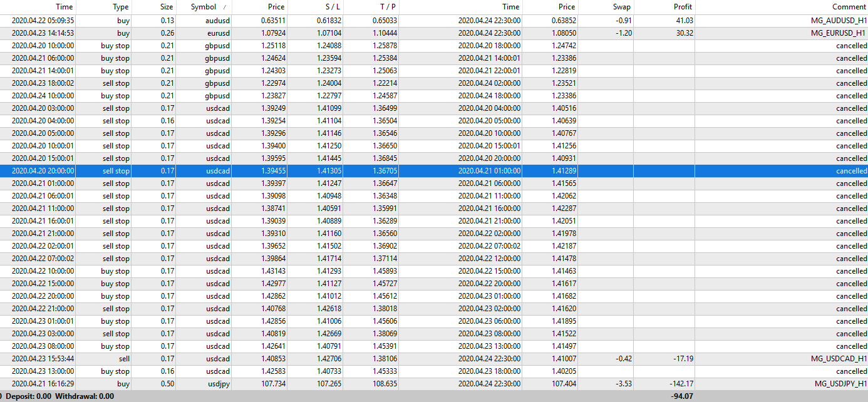This screenshot has width=868, height=402.
Task: Click the swap value -0.91
Action: (623, 21)
